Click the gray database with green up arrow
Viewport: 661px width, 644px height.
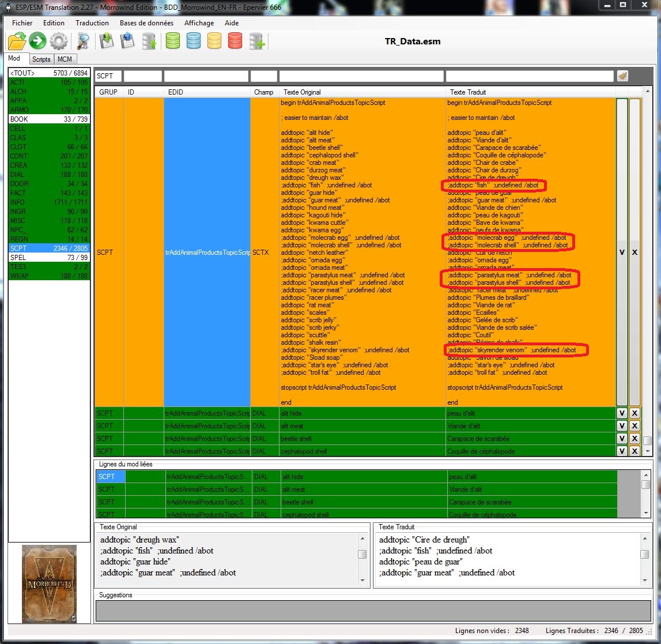(149, 42)
